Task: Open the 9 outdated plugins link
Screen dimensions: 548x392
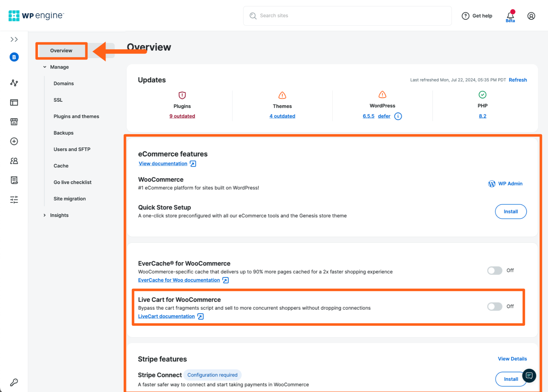Action: 182,116
